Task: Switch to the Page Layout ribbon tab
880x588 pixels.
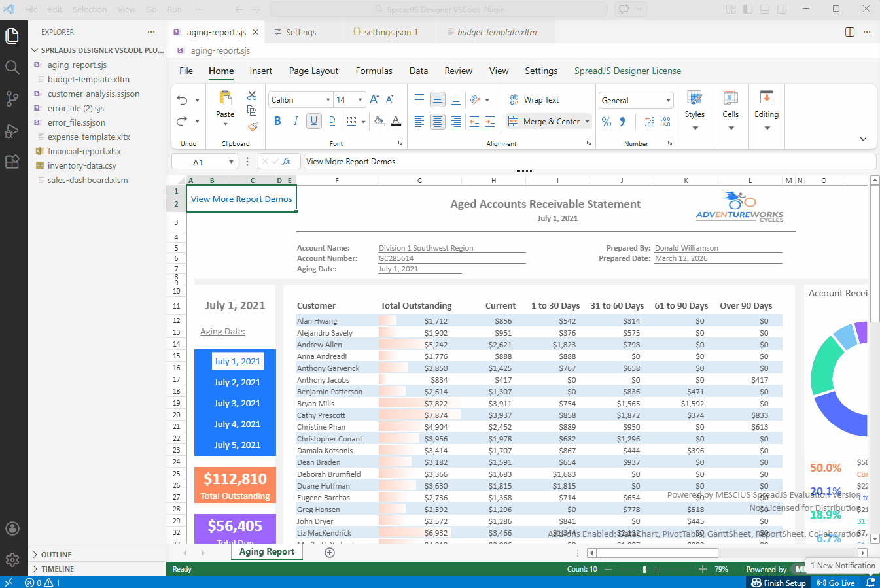Action: pyautogui.click(x=313, y=71)
